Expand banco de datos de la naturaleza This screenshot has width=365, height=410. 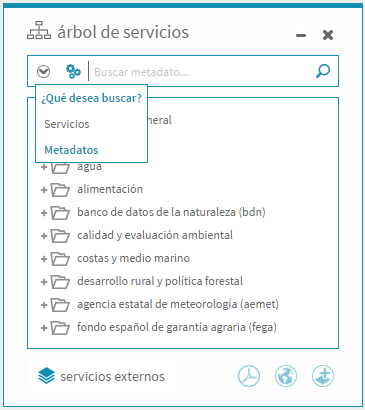click(44, 213)
